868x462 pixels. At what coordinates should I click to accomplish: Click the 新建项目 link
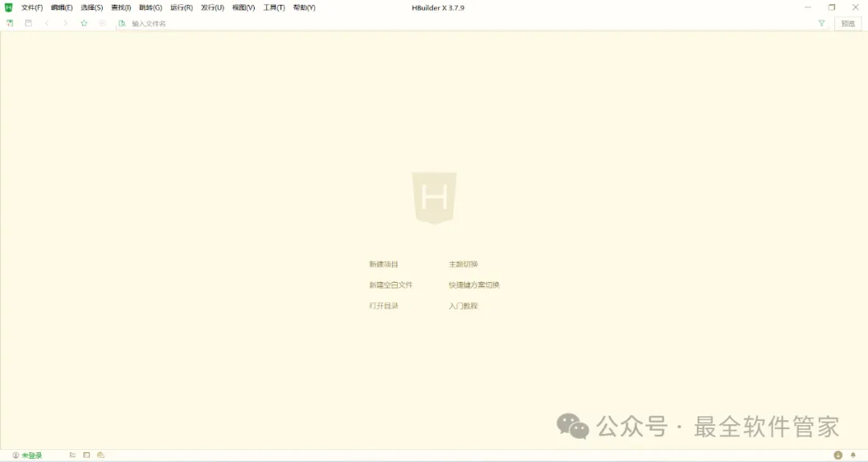(x=383, y=264)
